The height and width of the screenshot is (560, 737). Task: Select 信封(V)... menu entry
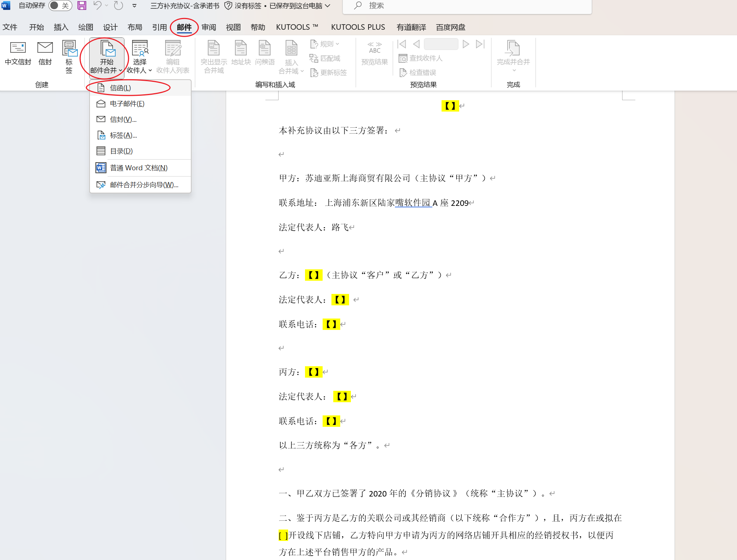(x=140, y=120)
